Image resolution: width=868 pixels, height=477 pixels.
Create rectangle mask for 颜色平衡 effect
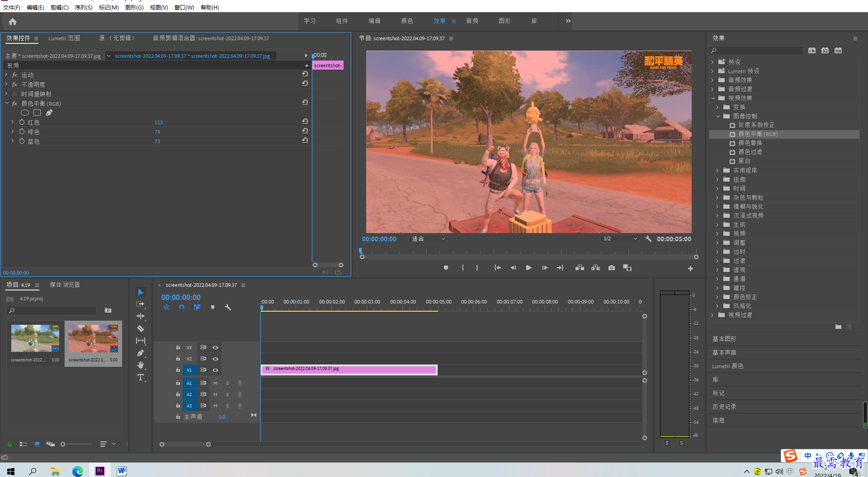coord(37,112)
